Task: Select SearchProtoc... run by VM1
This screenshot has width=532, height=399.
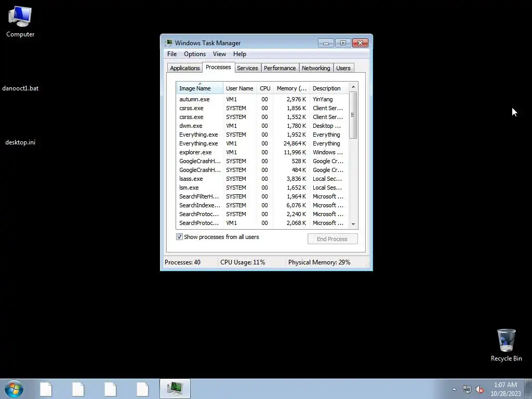Action: click(x=262, y=223)
